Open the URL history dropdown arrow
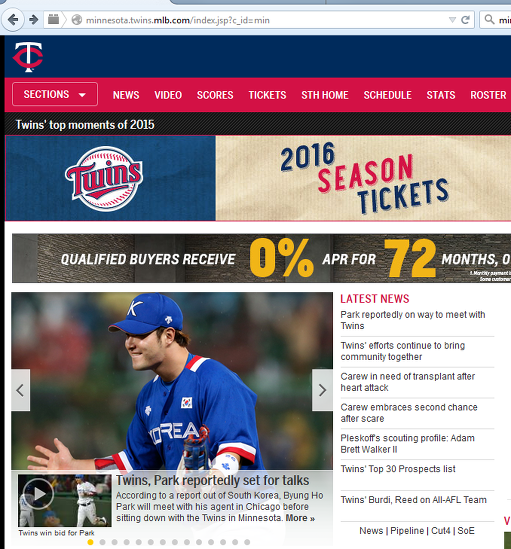Viewport: 511px width, 549px height. point(452,20)
